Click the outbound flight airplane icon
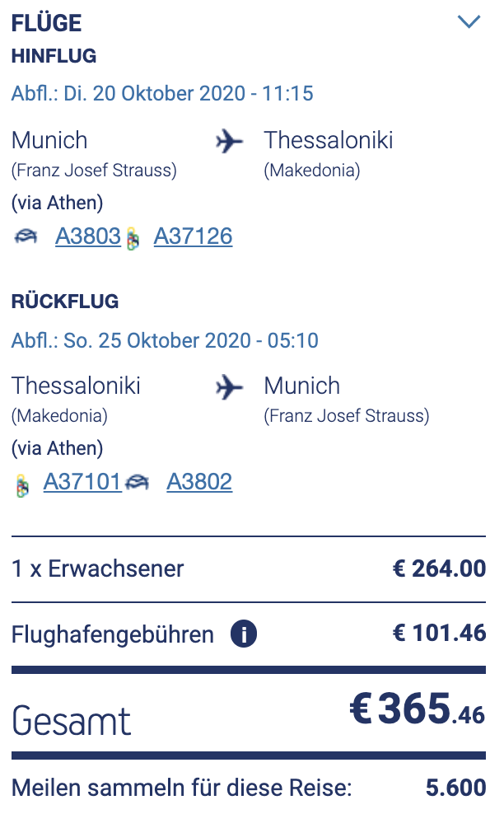Screen dimensions: 504x814 (x=230, y=142)
